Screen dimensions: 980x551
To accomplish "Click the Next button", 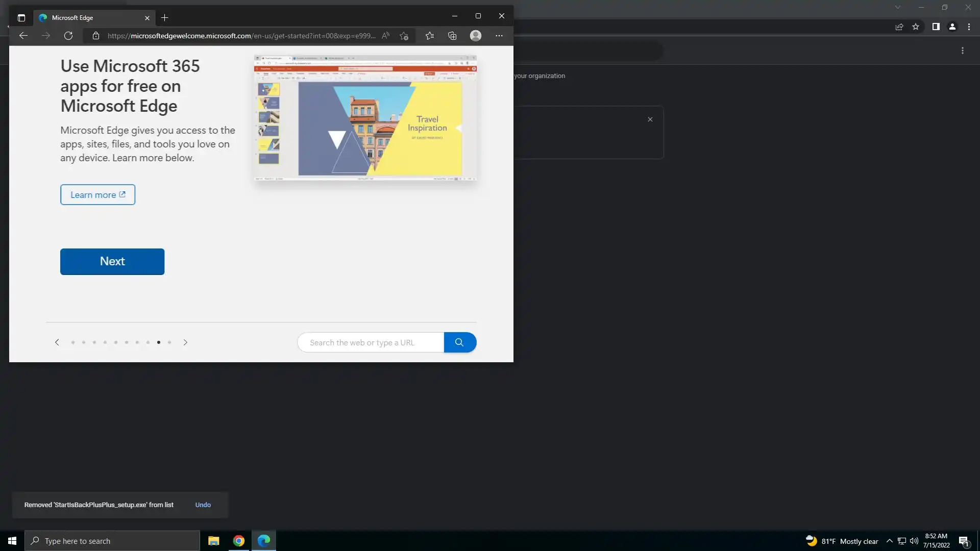I will tap(112, 262).
